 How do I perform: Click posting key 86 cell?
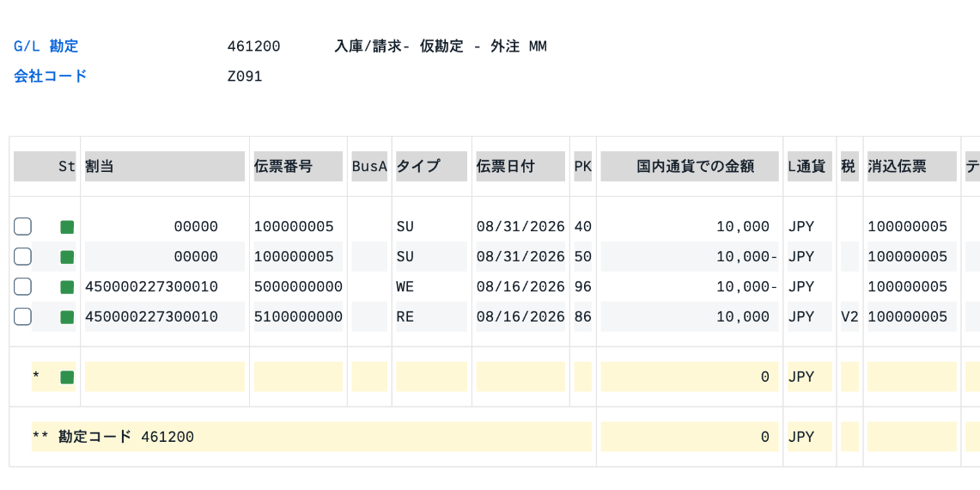tap(582, 316)
